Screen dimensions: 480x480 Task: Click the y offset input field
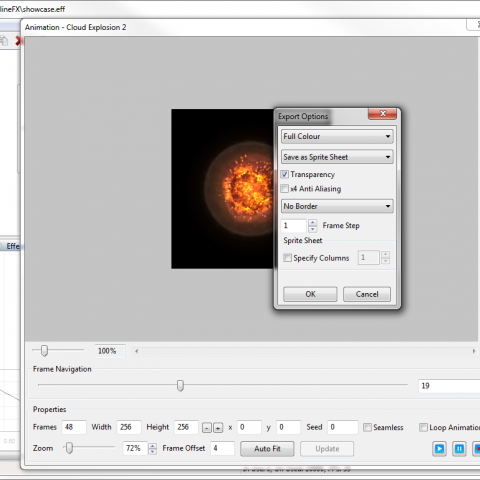pos(289,427)
